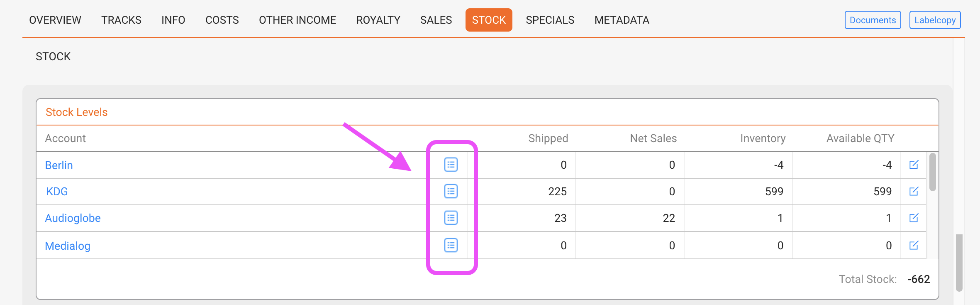
Task: Edit the KDG stock row
Action: coord(914,191)
